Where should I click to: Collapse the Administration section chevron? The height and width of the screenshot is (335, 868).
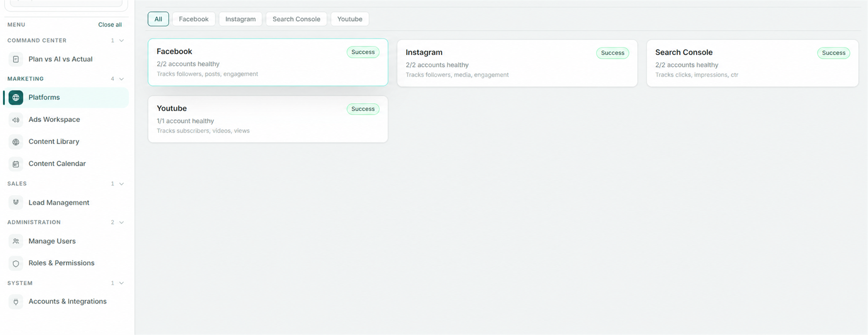(x=121, y=222)
